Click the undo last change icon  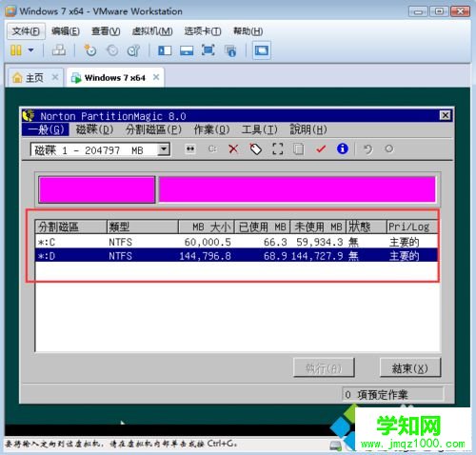[367, 148]
